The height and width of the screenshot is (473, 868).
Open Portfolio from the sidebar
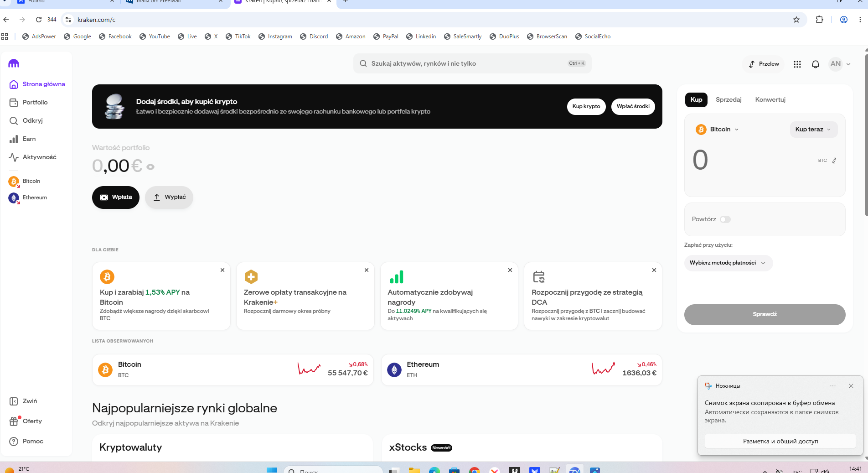[x=29, y=103]
